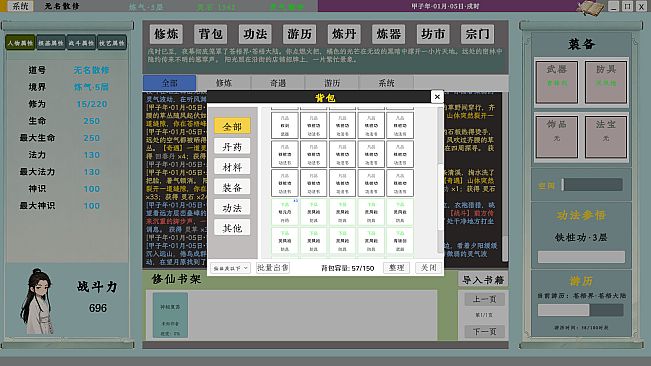
Task: Click the 装备 panel heading
Action: [581, 44]
